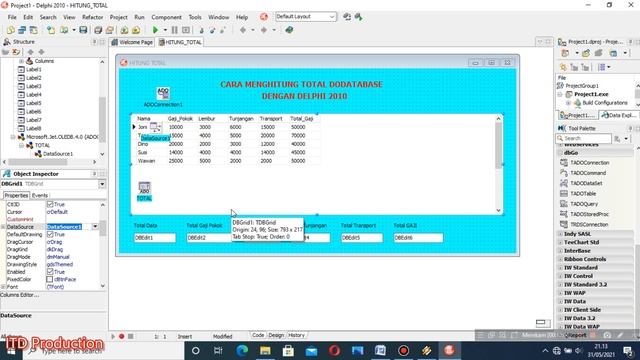The height and width of the screenshot is (360, 640).
Task: Open the Opera browser from the taskbar
Action: [334, 351]
